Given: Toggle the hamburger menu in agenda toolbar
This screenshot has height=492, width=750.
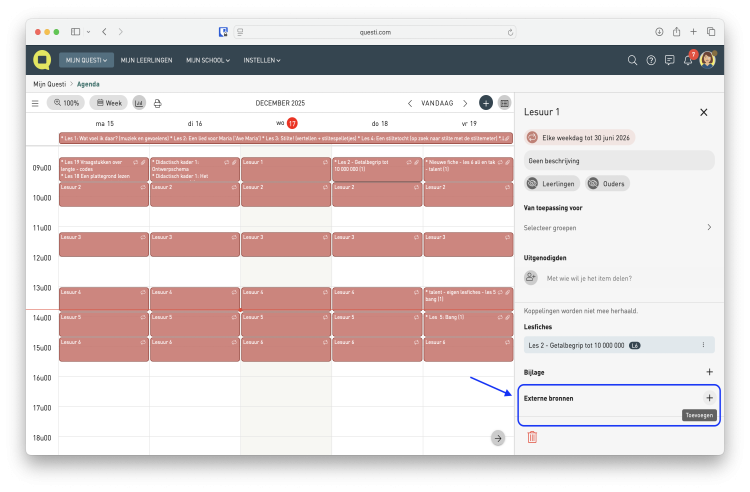Looking at the screenshot, I should 35,103.
